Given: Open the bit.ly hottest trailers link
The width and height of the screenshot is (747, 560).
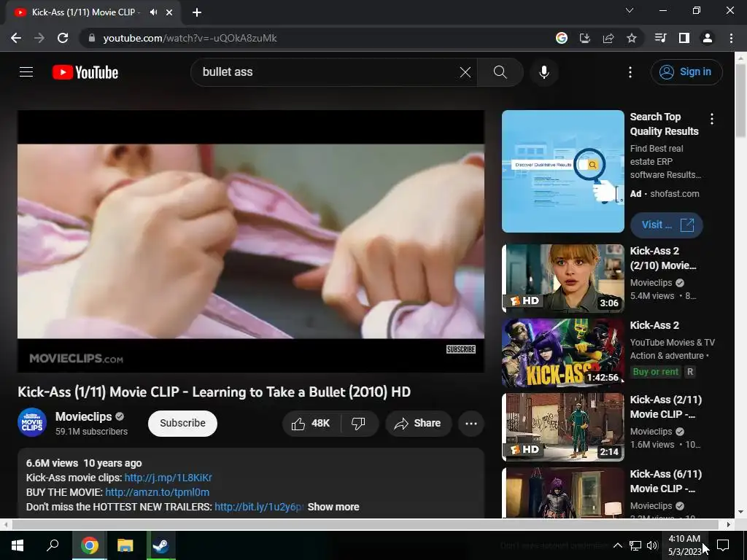Looking at the screenshot, I should [258, 507].
